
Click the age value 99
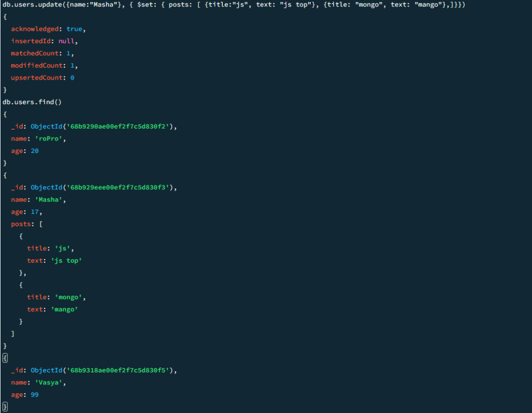(x=34, y=395)
